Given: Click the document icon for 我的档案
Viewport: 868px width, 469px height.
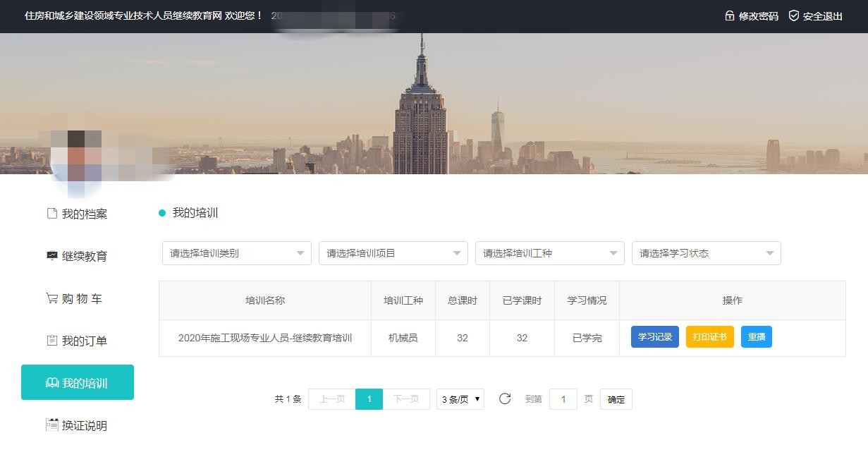Looking at the screenshot, I should point(51,214).
